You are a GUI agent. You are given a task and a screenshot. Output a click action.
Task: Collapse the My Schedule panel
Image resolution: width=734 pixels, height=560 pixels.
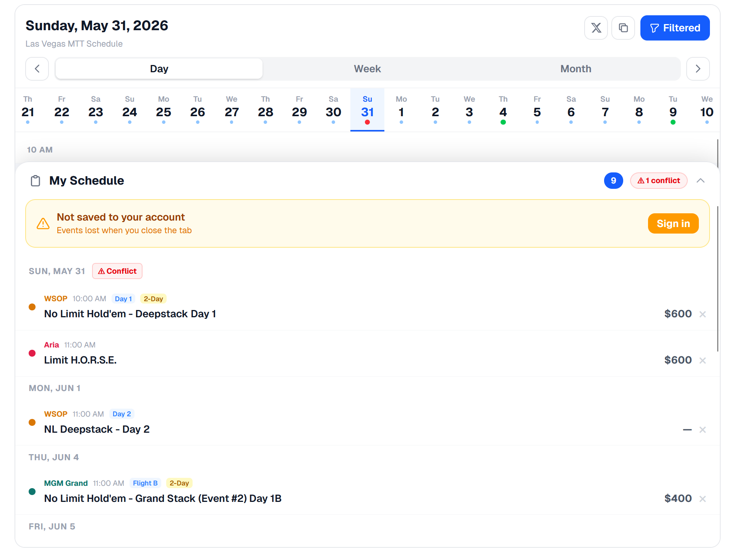(x=700, y=181)
